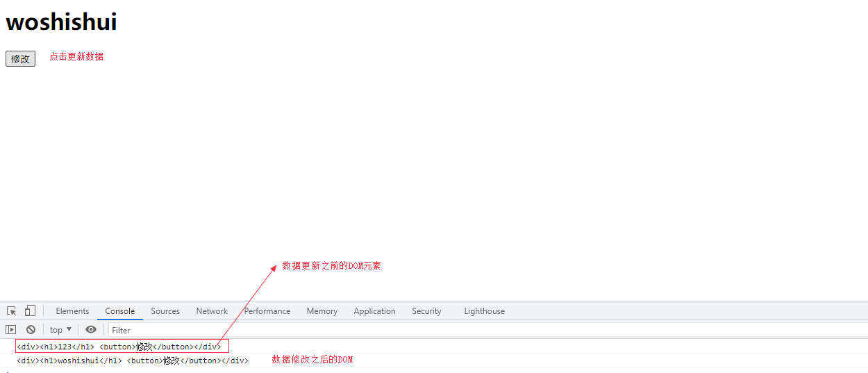Viewport: 868px width, 373px height.
Task: Show the console sidebar icon
Action: point(11,330)
